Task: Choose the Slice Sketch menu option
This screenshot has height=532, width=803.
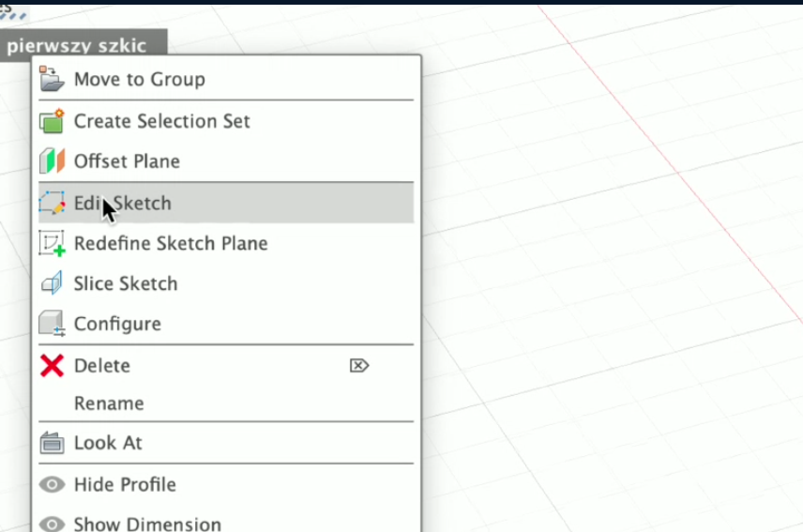Action: pyautogui.click(x=226, y=283)
